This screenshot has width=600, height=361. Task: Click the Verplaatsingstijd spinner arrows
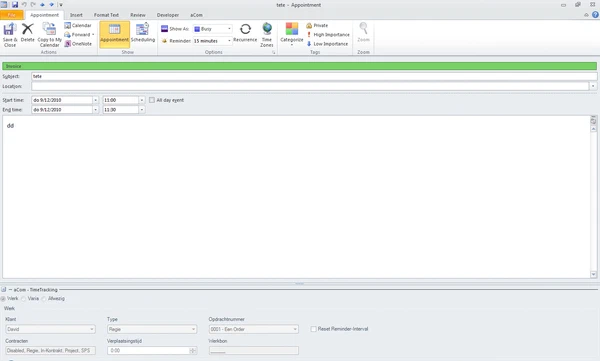point(192,351)
